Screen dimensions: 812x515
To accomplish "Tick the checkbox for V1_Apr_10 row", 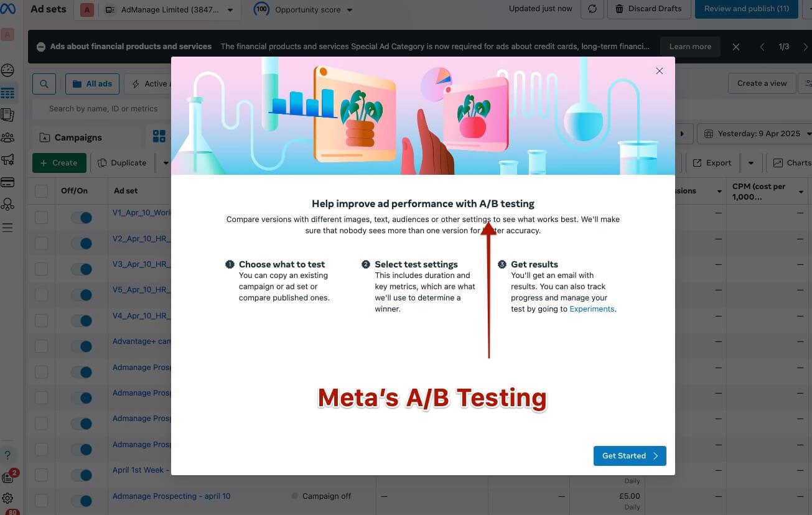I will tap(41, 217).
